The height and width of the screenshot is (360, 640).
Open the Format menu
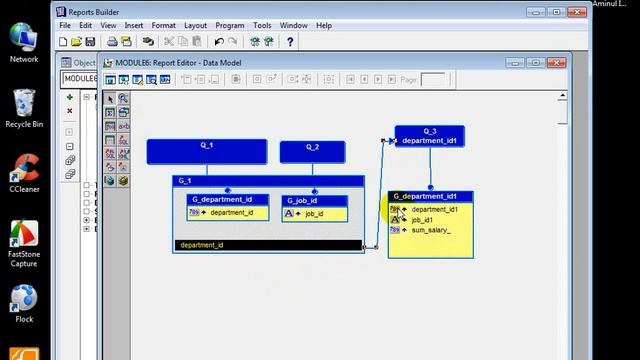coord(163,25)
